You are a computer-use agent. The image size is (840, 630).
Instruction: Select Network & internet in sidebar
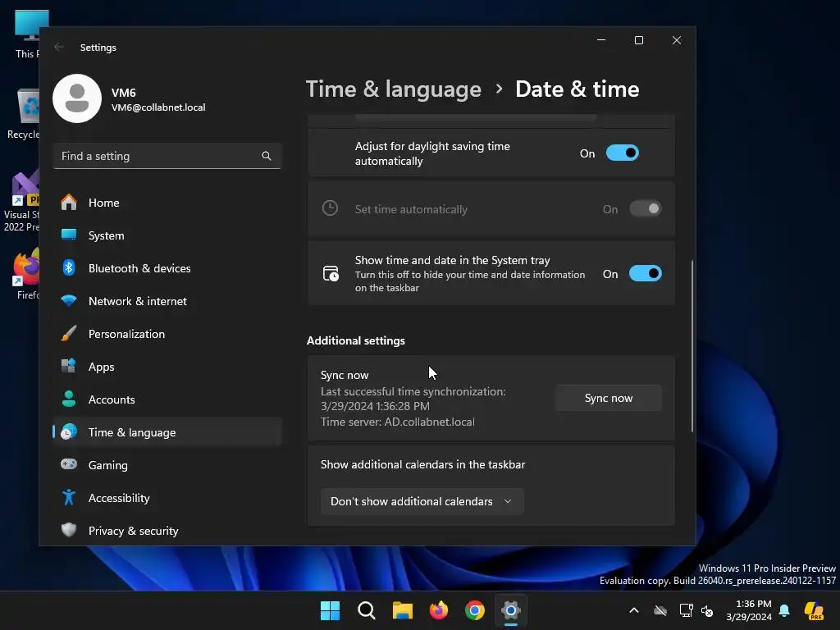[167, 301]
